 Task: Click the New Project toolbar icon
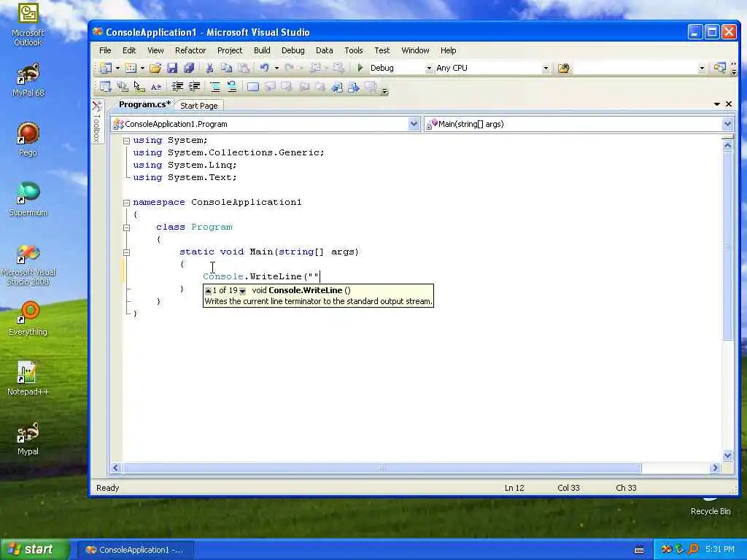click(106, 68)
